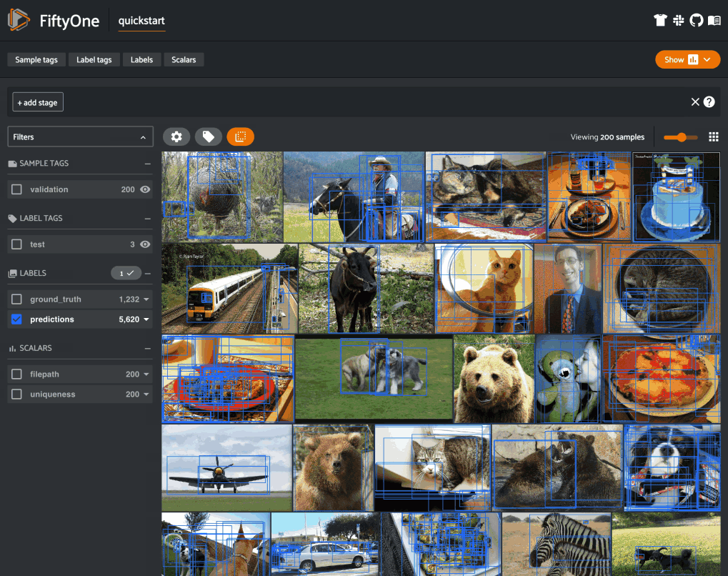Click the FiftyOne title text
The image size is (728, 576).
(69, 21)
